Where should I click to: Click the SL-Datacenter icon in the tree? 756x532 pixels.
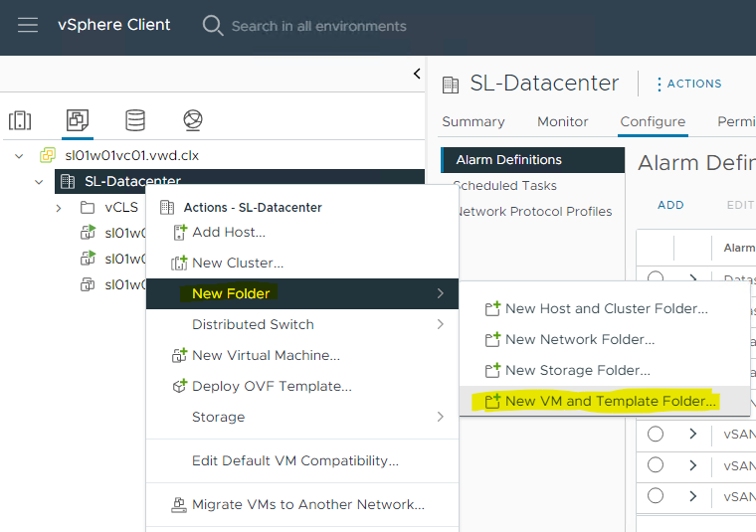point(68,182)
